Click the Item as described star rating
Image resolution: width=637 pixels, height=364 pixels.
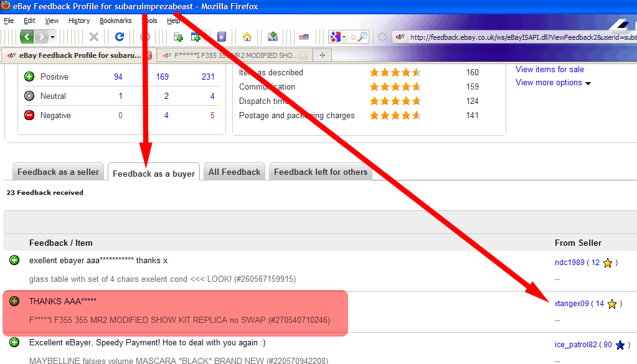(395, 73)
